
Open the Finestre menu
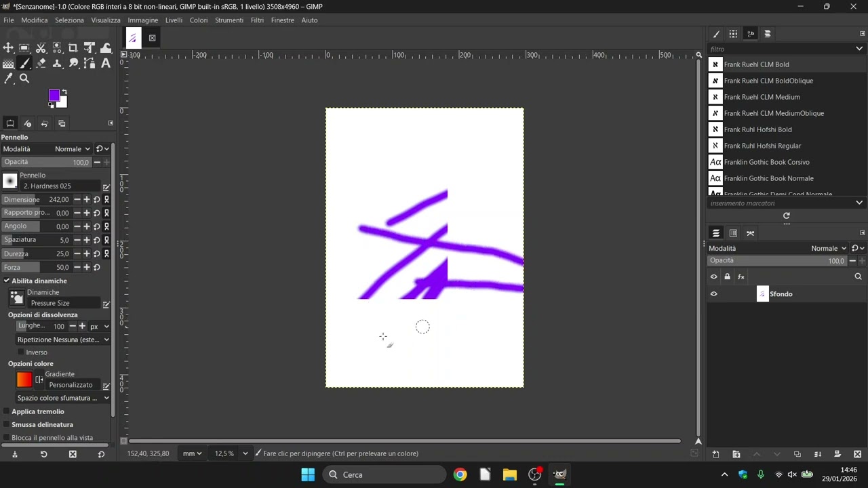point(283,20)
